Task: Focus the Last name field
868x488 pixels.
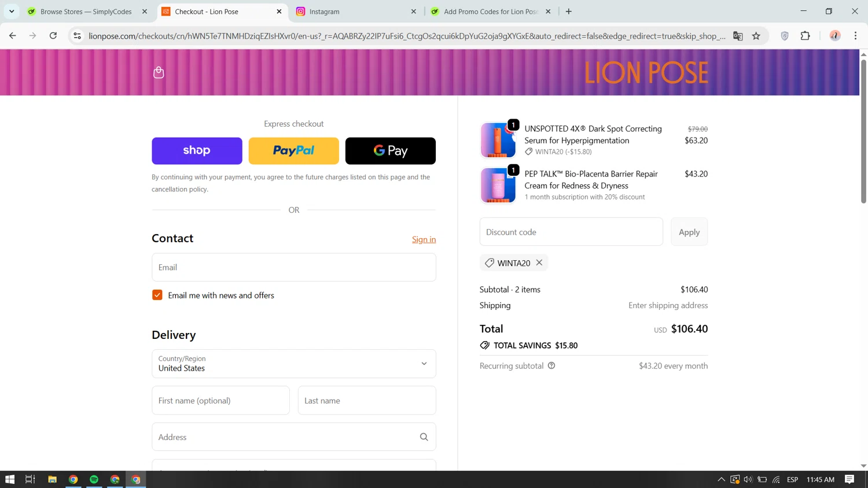Action: (367, 400)
